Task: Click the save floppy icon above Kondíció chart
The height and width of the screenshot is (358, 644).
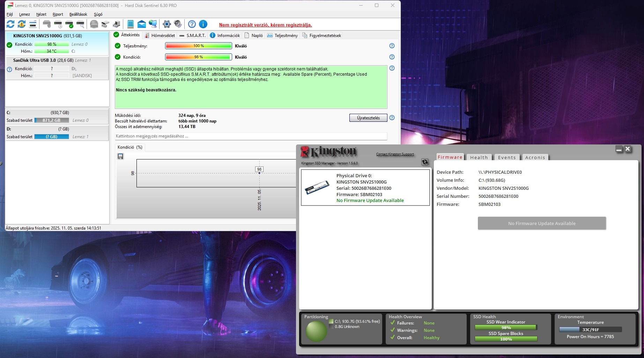Action: pos(120,156)
